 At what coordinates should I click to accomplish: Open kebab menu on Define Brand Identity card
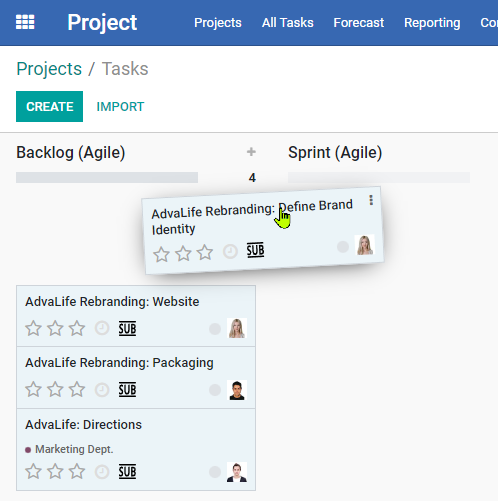tap(371, 200)
